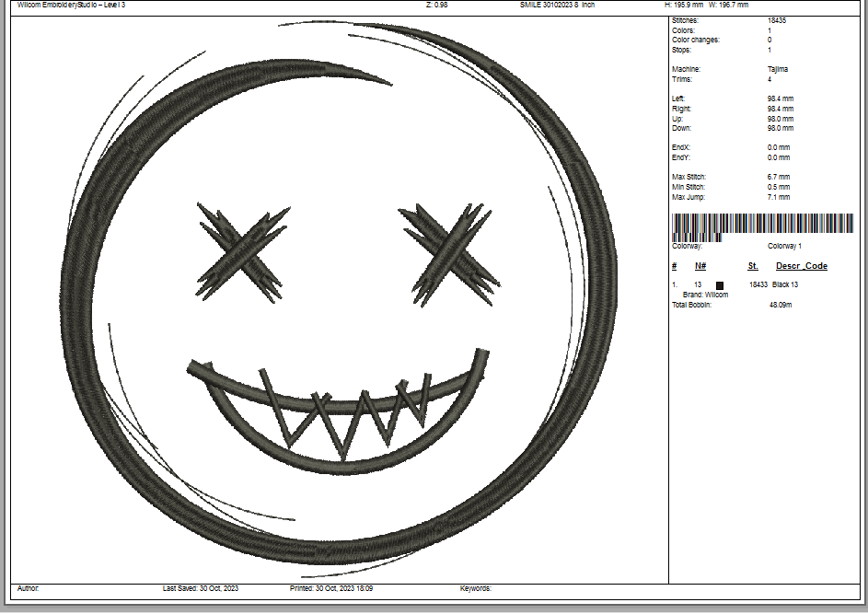Click the Wilcom EmbroideryStudio title text
This screenshot has height=614, width=868.
pos(72,5)
